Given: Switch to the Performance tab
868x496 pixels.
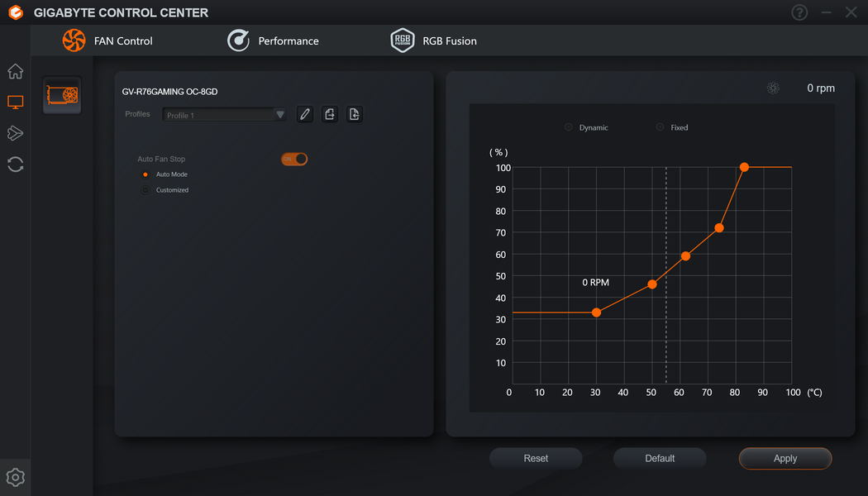Looking at the screenshot, I should pyautogui.click(x=273, y=41).
